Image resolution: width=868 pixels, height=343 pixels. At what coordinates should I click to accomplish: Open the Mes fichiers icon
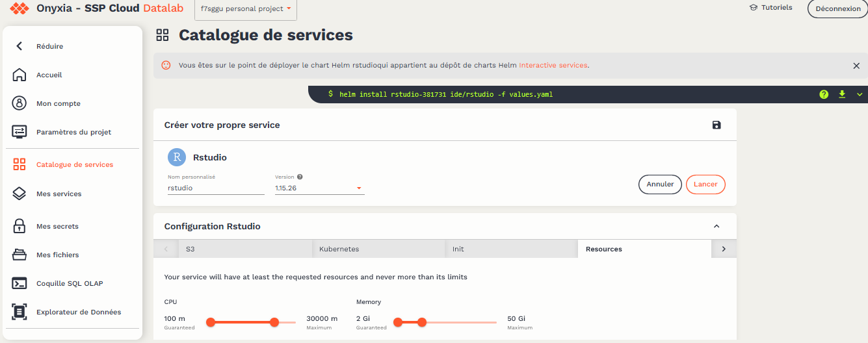[x=20, y=255]
